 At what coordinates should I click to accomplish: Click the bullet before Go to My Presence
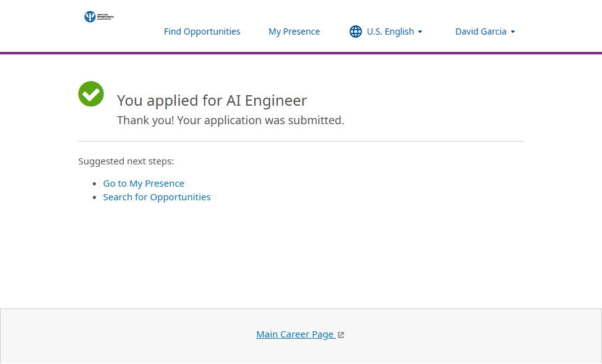(95, 184)
